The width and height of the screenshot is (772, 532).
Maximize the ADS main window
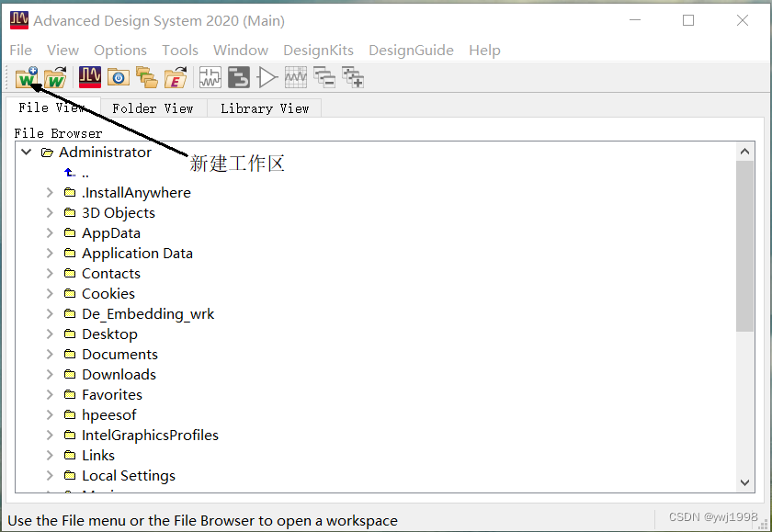(x=688, y=20)
